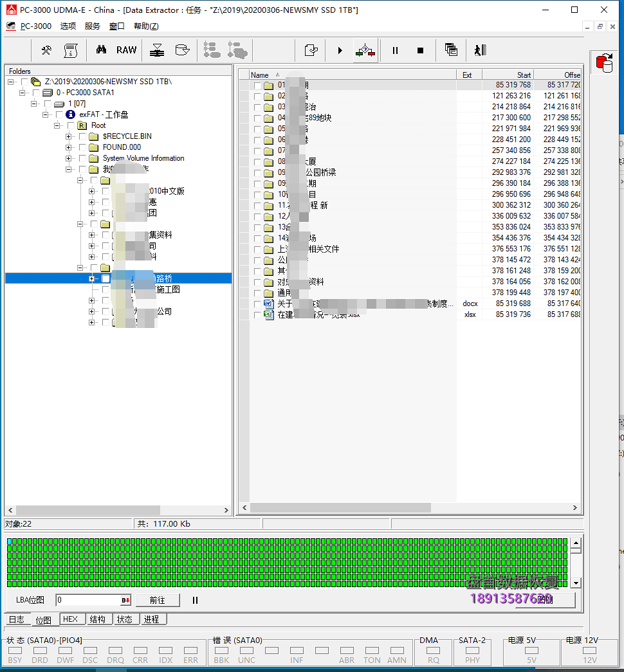Click the docx file Word icon

[x=269, y=304]
